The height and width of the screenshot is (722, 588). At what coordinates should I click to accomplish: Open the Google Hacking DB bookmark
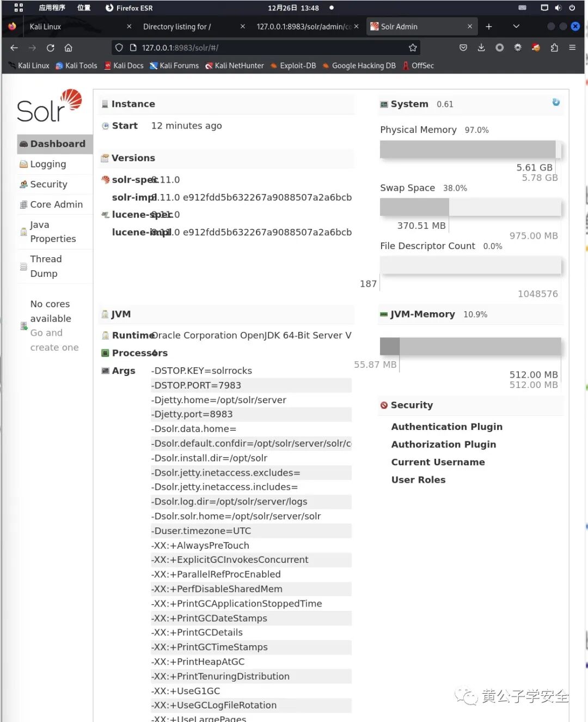359,66
